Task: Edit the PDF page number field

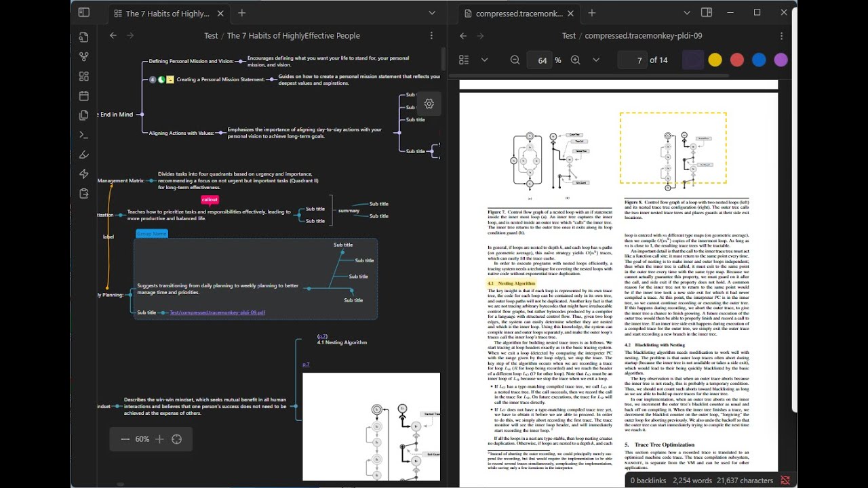Action: point(632,60)
